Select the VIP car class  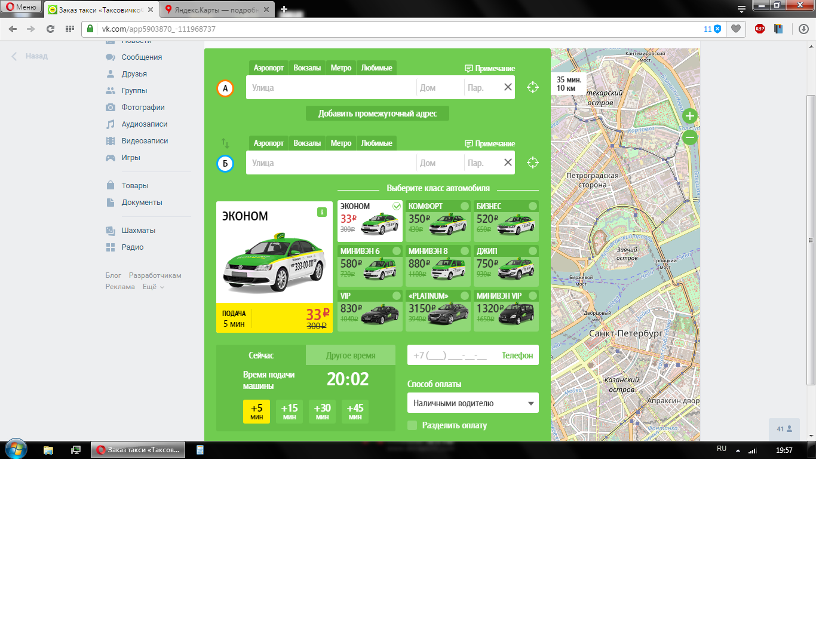tap(370, 311)
